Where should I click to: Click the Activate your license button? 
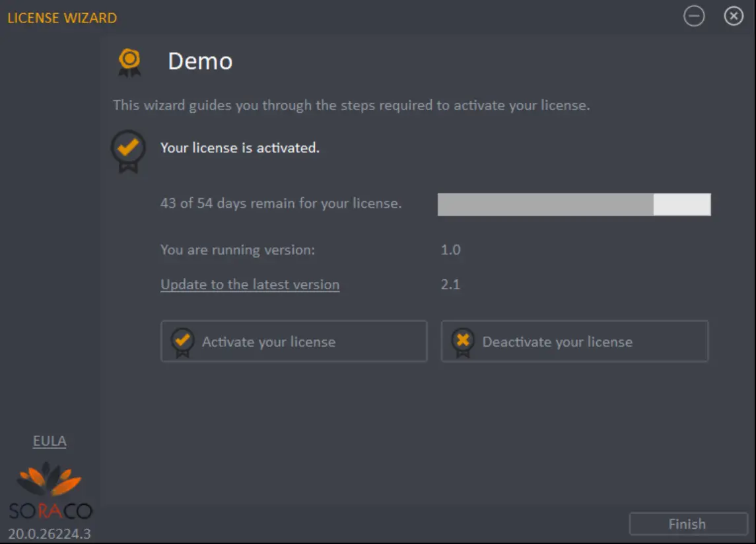coord(294,341)
